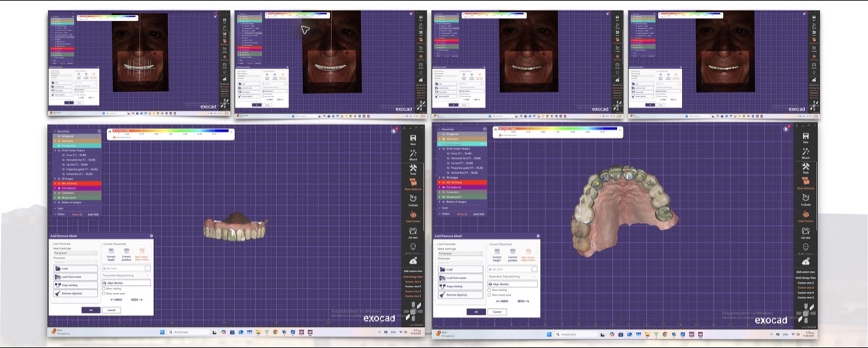Click Correct height icon in lower-right Add/Remove Mesh dialog
Viewport: 868px width, 348px height.
pyautogui.click(x=497, y=255)
